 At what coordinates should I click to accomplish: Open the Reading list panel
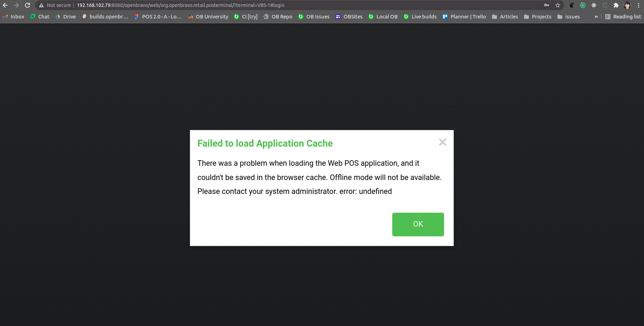pos(623,17)
